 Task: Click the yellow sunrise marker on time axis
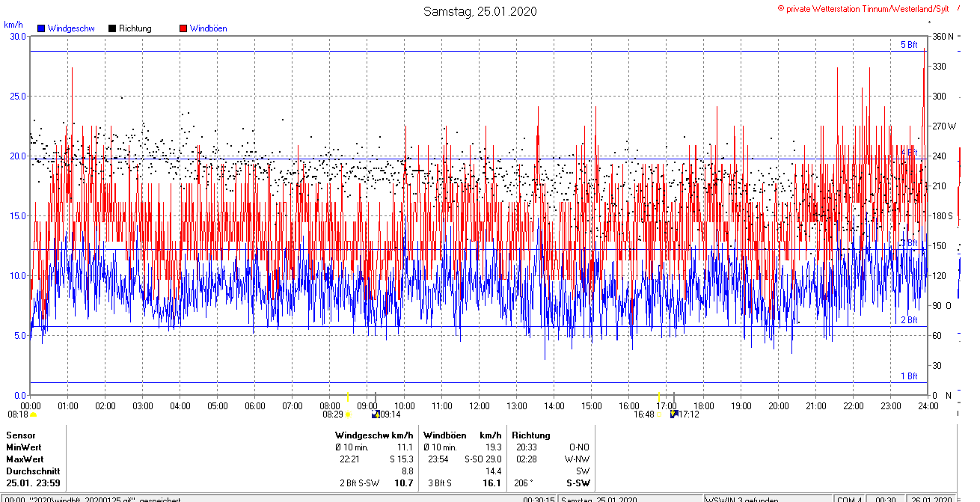click(x=347, y=397)
